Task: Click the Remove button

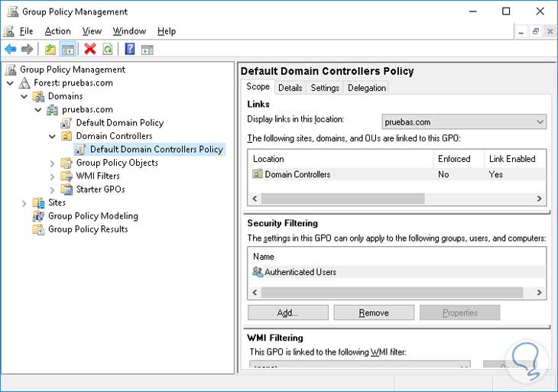Action: (374, 313)
